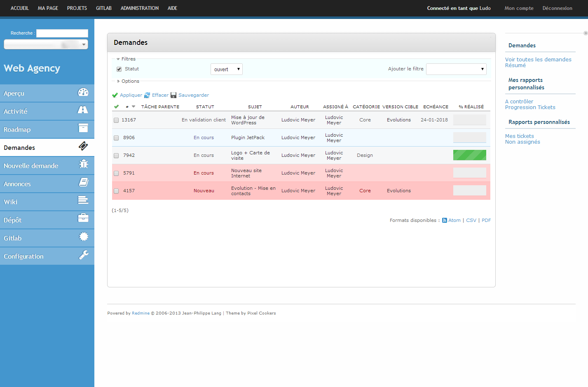Open Configuration via the wrench icon
This screenshot has height=387, width=588.
pyautogui.click(x=84, y=255)
